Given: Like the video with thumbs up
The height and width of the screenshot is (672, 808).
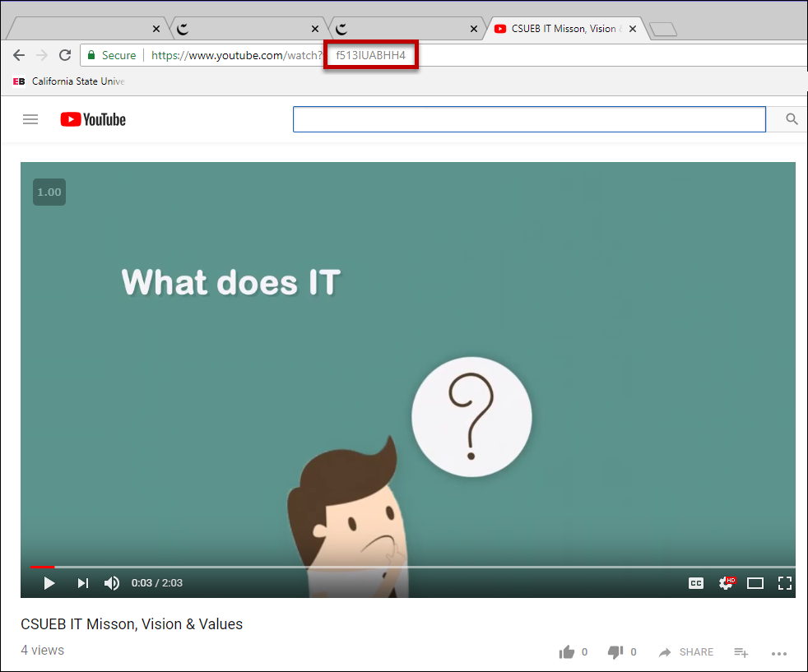Looking at the screenshot, I should point(567,652).
